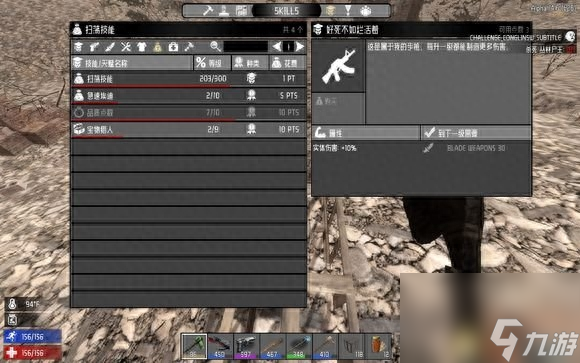
Task: Switch to the SKILLS tab
Action: (x=286, y=11)
